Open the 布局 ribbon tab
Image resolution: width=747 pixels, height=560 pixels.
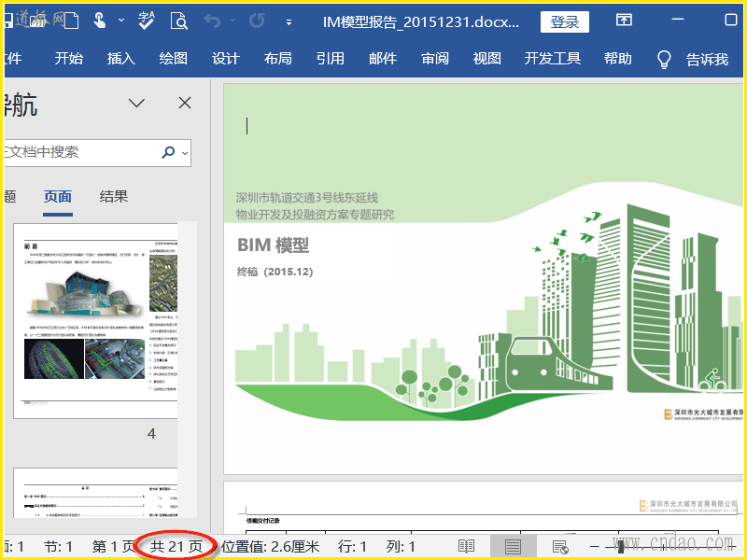277,59
